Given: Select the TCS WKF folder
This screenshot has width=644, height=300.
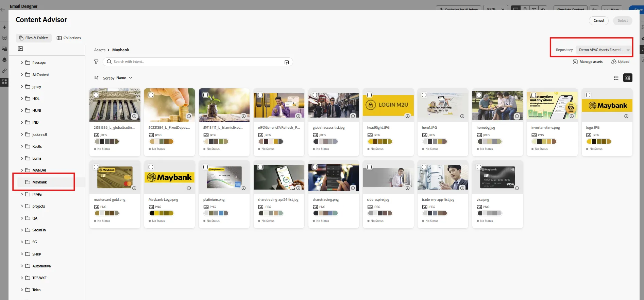Looking at the screenshot, I should coord(39,278).
